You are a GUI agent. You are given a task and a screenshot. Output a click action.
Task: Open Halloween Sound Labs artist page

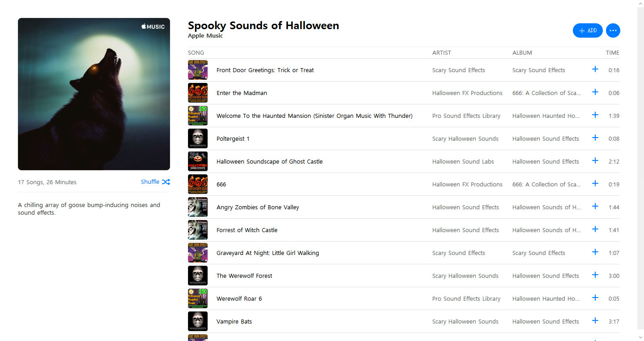(463, 162)
